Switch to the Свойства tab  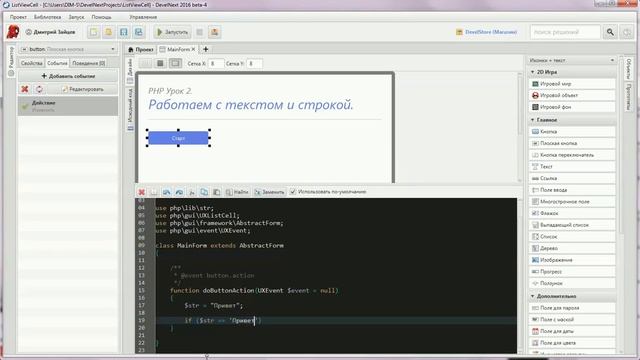pyautogui.click(x=31, y=63)
